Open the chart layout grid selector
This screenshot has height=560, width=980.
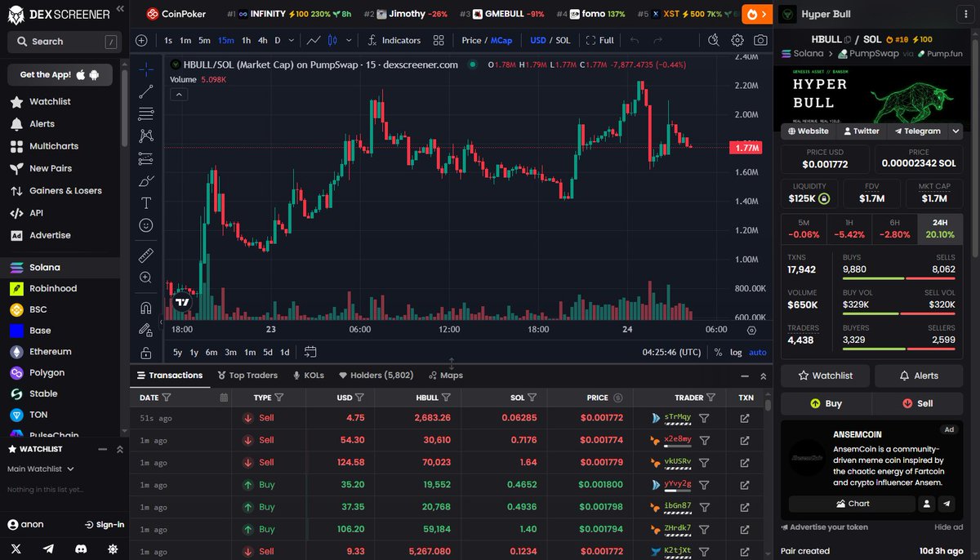pyautogui.click(x=439, y=40)
